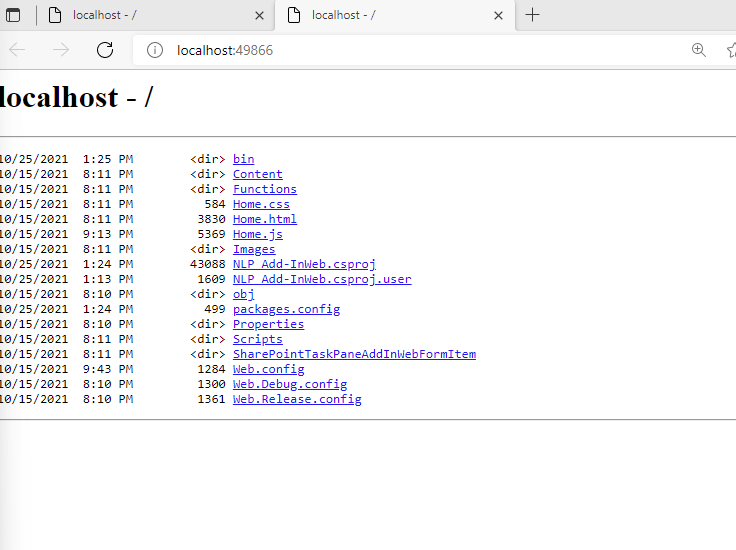Open the Properties directory link
Screen dimensions: 736x550
click(x=268, y=324)
